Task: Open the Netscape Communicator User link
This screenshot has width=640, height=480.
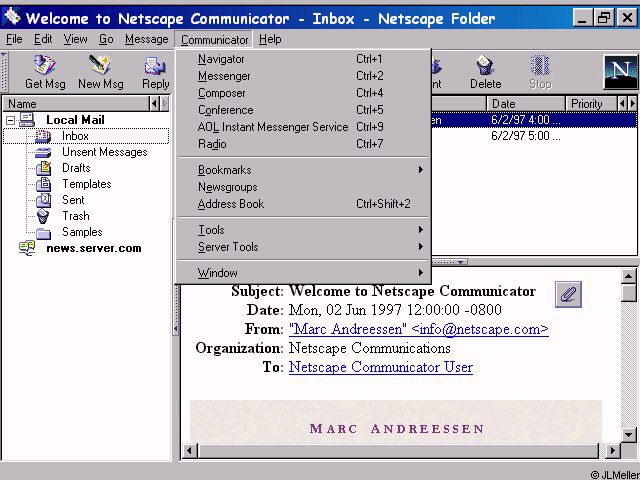Action: (x=381, y=367)
